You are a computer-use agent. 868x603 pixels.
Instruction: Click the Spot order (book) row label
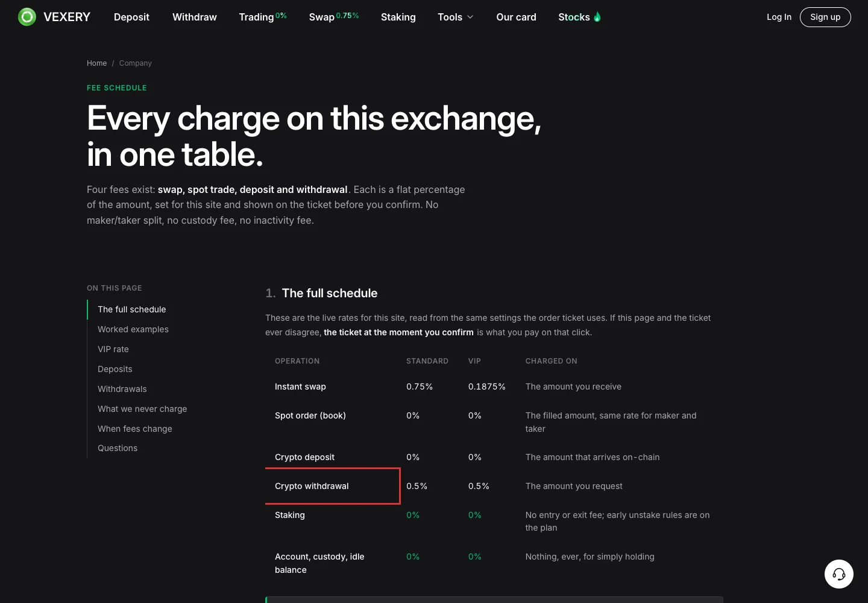(310, 415)
